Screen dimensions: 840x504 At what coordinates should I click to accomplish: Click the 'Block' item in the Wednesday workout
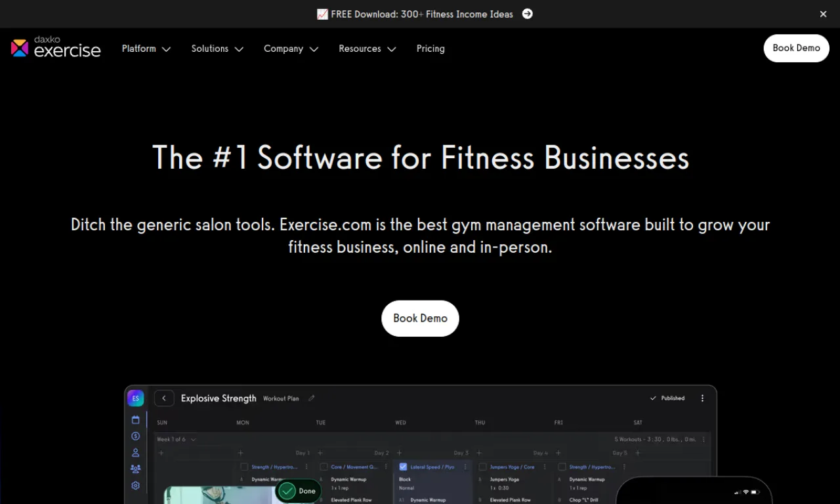pos(405,480)
